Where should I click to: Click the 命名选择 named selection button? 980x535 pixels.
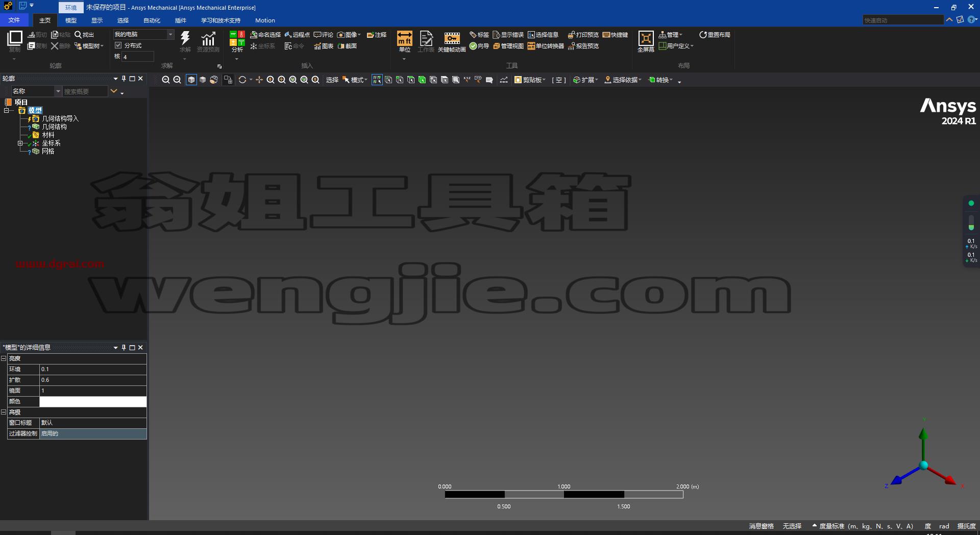[265, 35]
